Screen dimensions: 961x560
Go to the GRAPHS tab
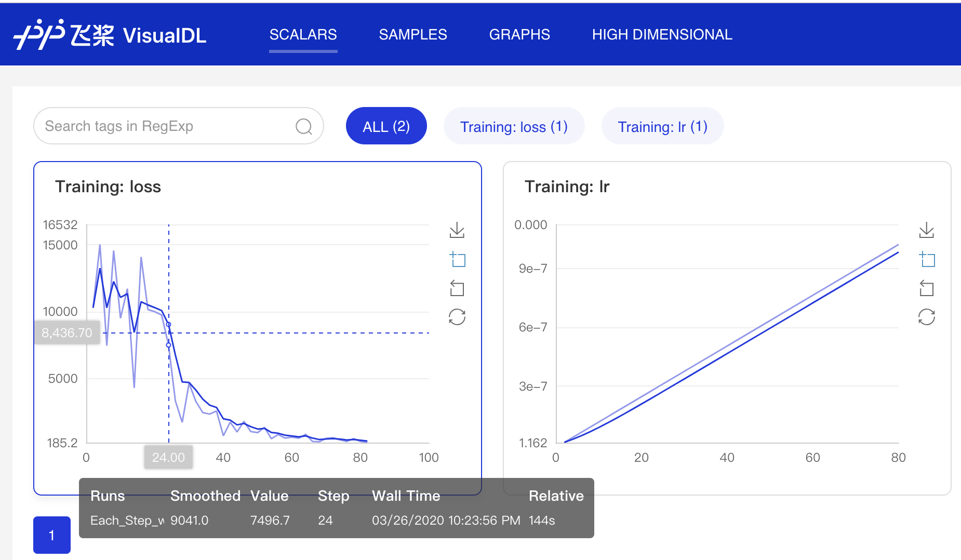(x=519, y=35)
